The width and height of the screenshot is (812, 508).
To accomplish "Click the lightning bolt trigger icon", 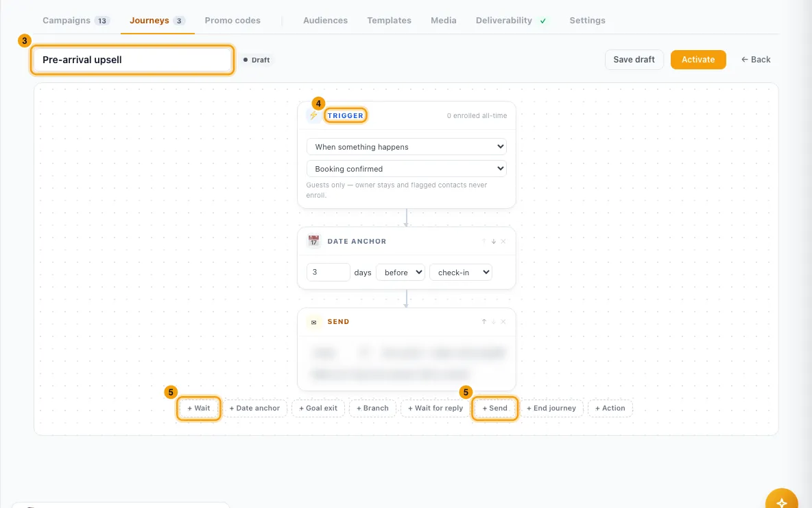I will pos(313,115).
